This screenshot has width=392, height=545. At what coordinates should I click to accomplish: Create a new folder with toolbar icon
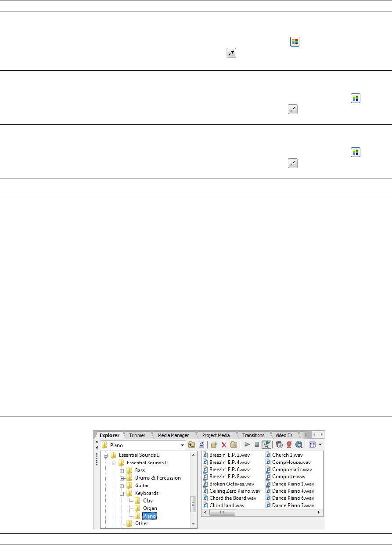(214, 445)
